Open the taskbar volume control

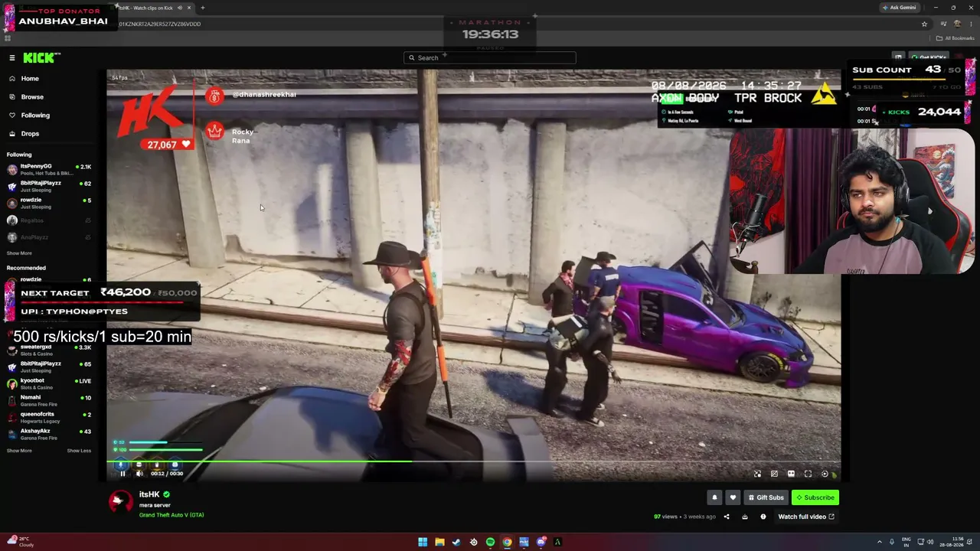tap(931, 543)
